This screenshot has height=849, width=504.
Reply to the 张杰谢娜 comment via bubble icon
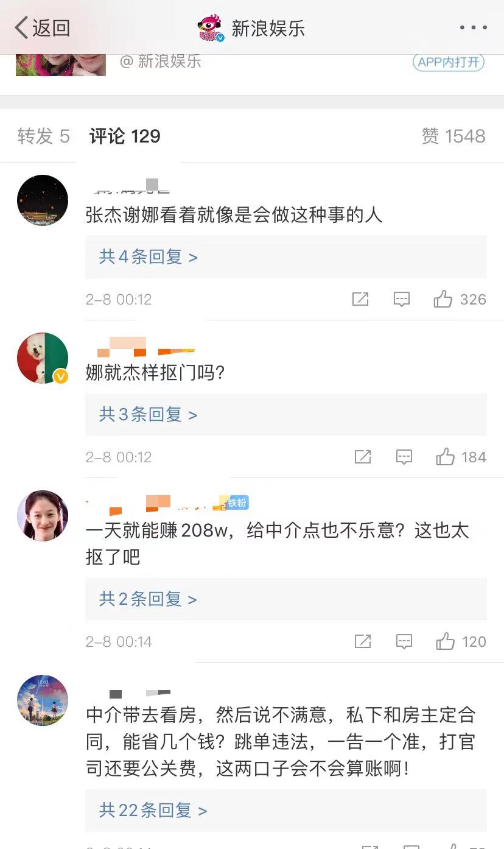pyautogui.click(x=402, y=299)
